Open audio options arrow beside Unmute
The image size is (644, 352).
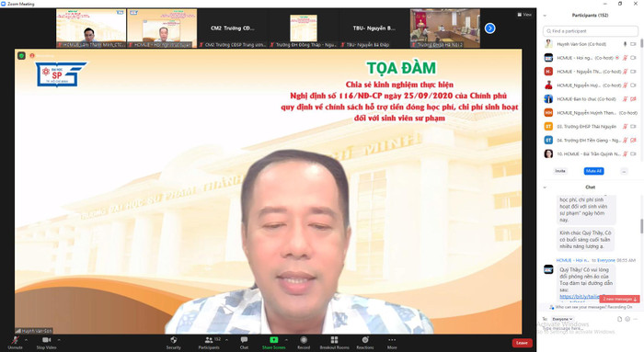pyautogui.click(x=27, y=340)
